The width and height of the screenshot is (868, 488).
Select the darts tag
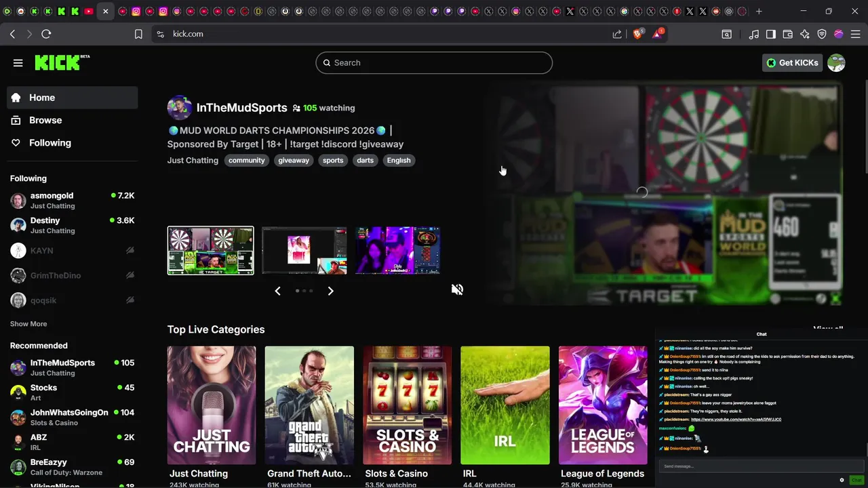(366, 161)
